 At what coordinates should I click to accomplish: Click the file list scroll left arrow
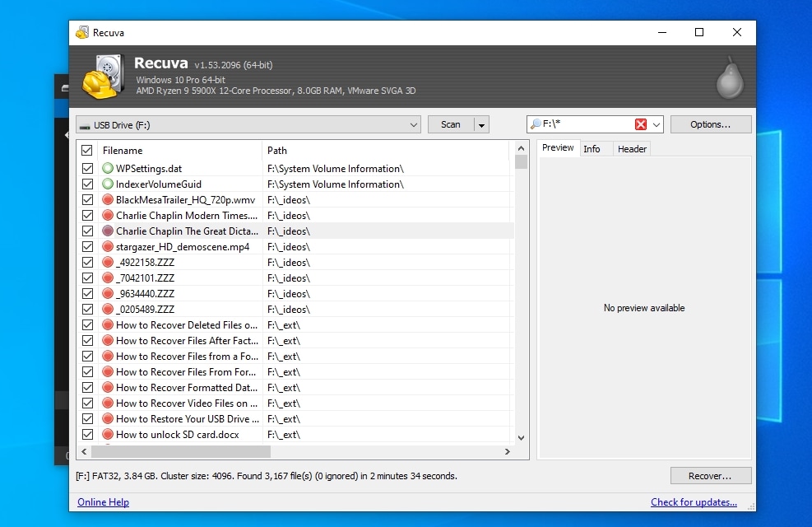(x=85, y=452)
